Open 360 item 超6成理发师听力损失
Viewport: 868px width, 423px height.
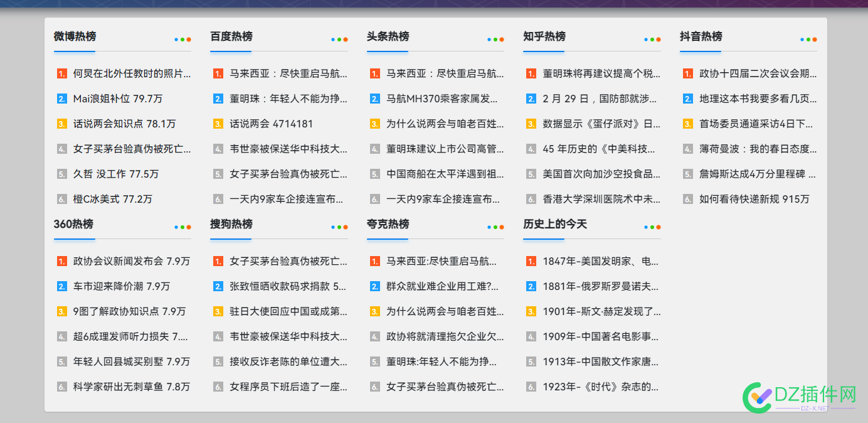point(130,336)
